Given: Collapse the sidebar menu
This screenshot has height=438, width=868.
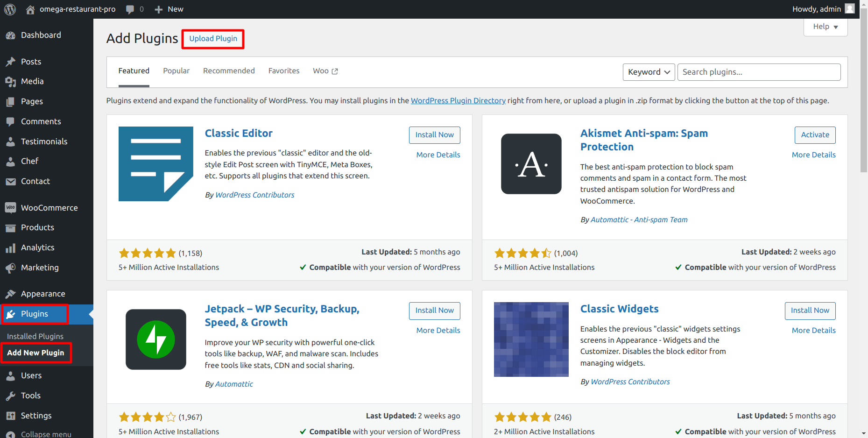Looking at the screenshot, I should click(x=40, y=434).
